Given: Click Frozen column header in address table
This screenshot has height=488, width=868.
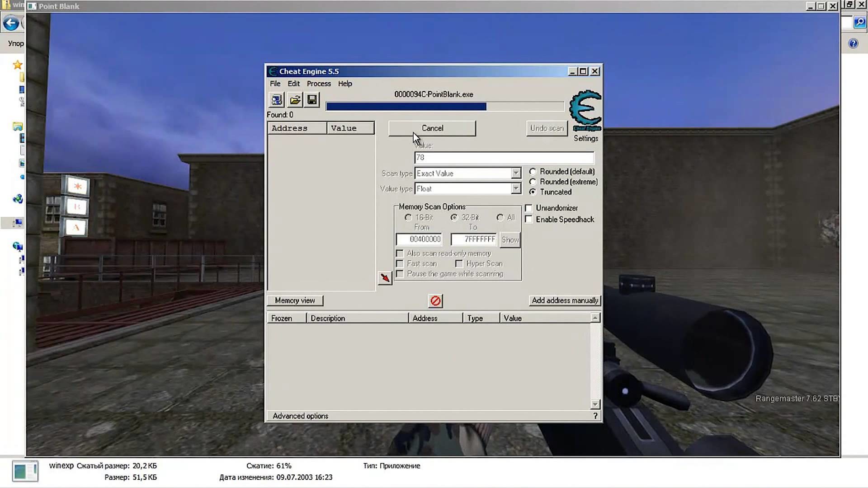Looking at the screenshot, I should 287,318.
